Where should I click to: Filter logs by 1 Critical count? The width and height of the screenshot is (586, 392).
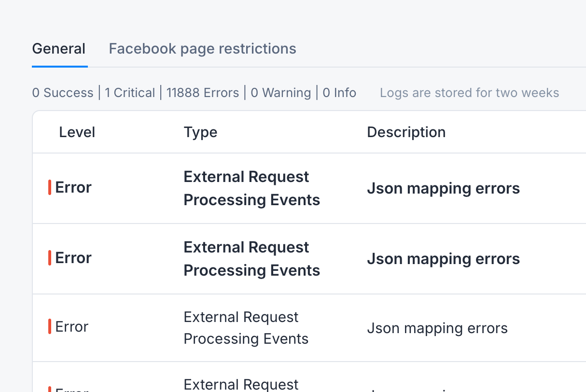pos(130,93)
